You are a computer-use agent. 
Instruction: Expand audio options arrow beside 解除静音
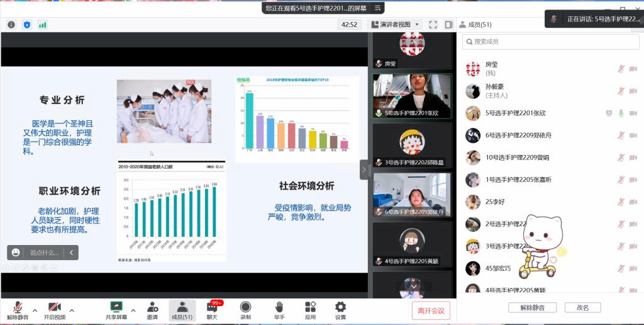[x=35, y=310]
